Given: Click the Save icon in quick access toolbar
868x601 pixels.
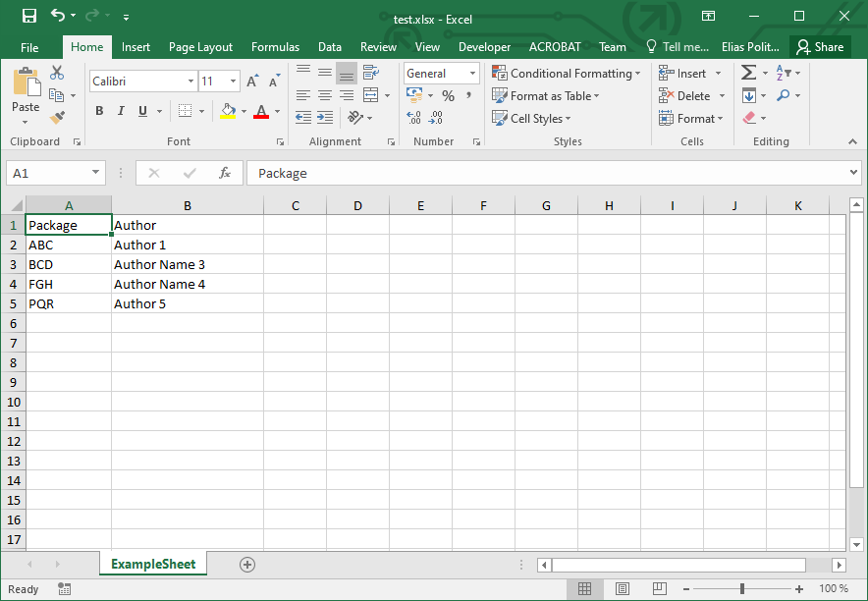Looking at the screenshot, I should 29,16.
